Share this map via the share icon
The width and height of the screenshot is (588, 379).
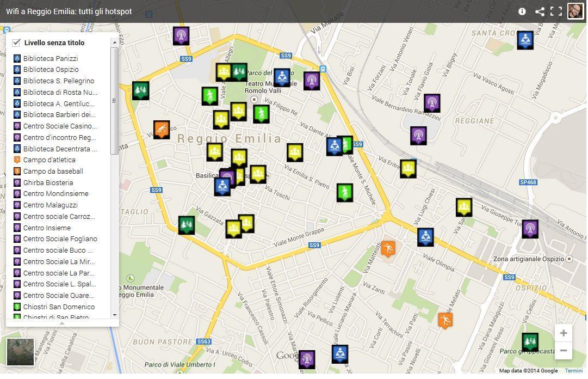[540, 11]
